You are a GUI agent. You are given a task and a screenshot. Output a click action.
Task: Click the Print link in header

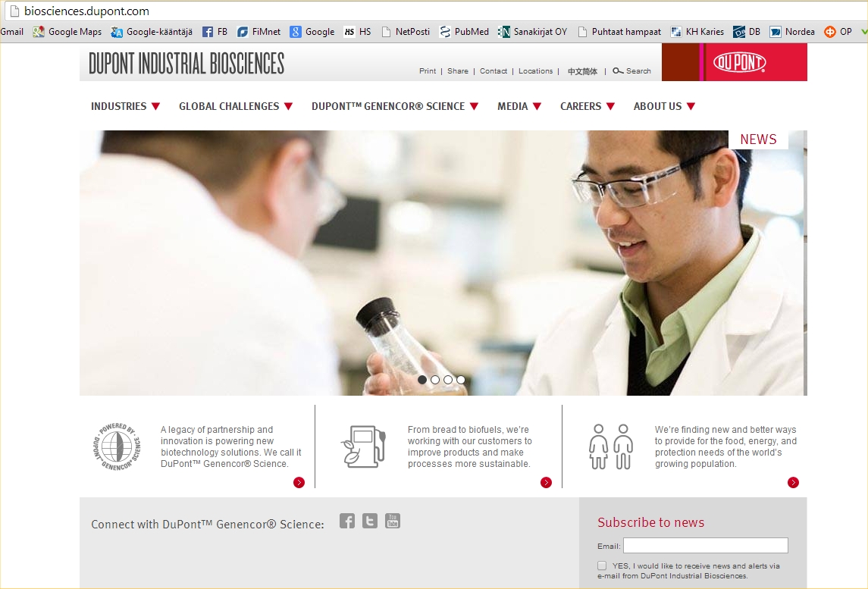point(428,70)
